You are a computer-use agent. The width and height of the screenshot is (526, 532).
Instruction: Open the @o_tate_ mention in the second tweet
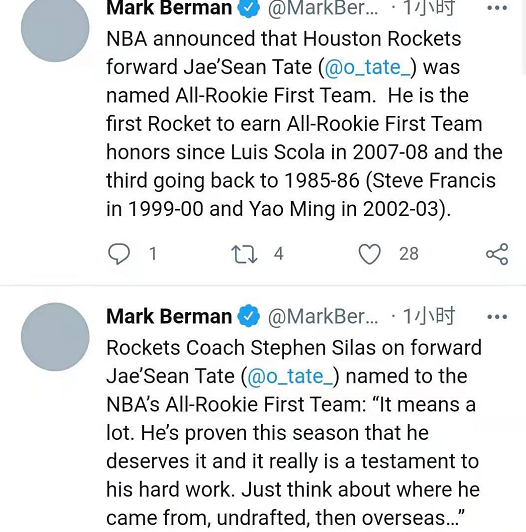(290, 376)
